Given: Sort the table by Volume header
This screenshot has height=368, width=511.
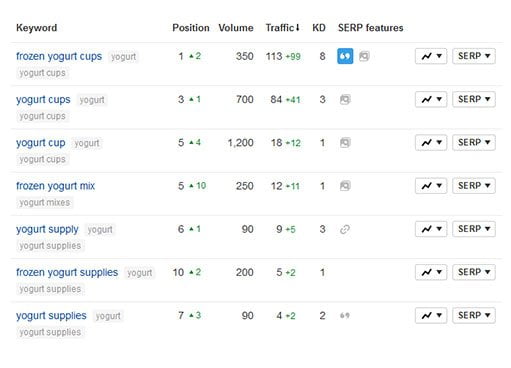Looking at the screenshot, I should click(x=236, y=28).
